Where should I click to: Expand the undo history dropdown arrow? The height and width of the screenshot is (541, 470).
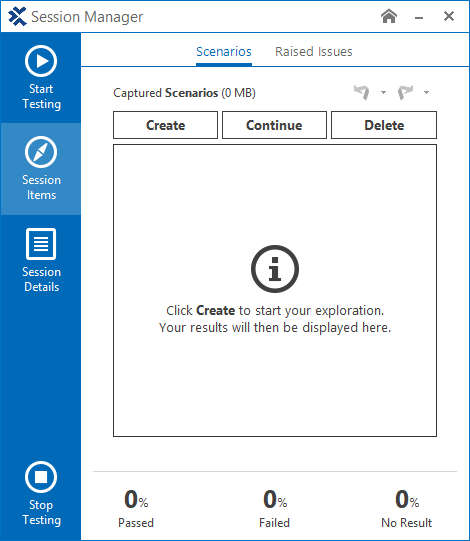(383, 92)
